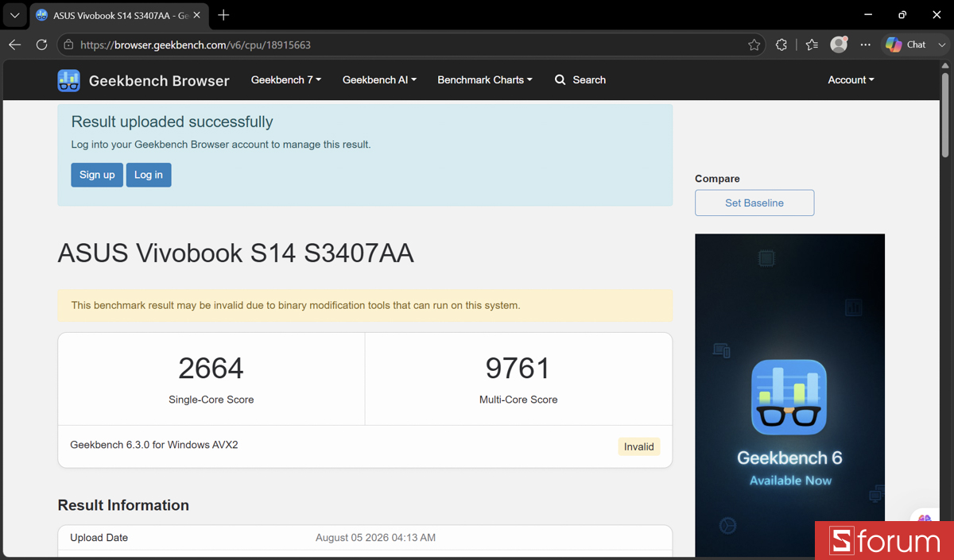Click the Upload Date value August 05 2026

coord(375,538)
